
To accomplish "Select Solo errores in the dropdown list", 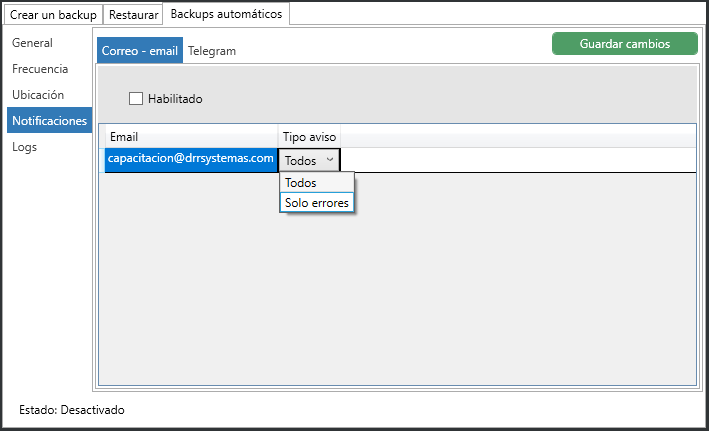I will 316,203.
